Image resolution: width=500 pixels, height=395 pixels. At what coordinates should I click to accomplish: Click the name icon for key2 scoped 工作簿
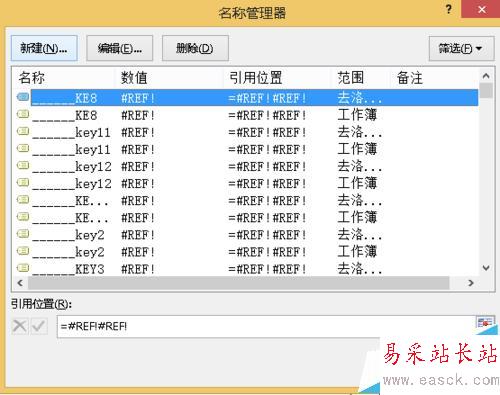point(23,251)
